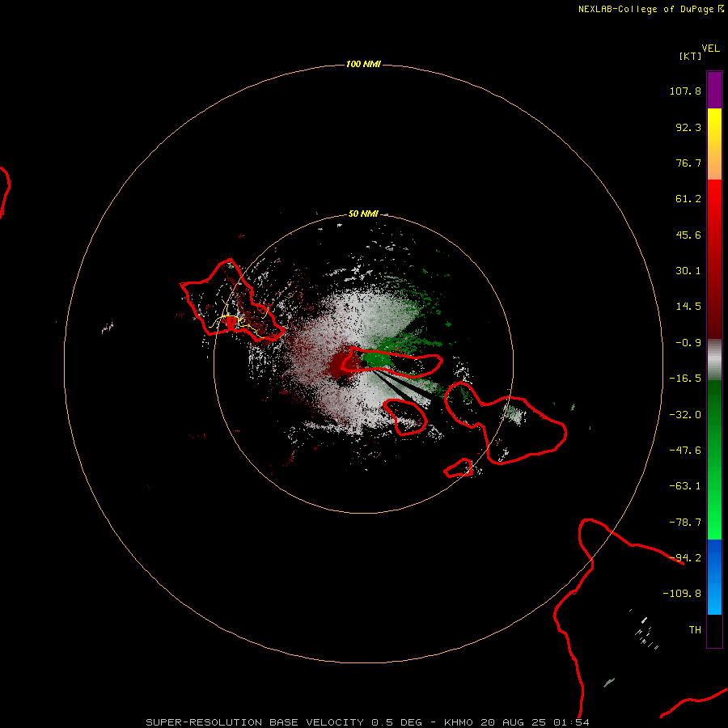Click the 14.5 velocity scale value
728x728 pixels.
(688, 307)
